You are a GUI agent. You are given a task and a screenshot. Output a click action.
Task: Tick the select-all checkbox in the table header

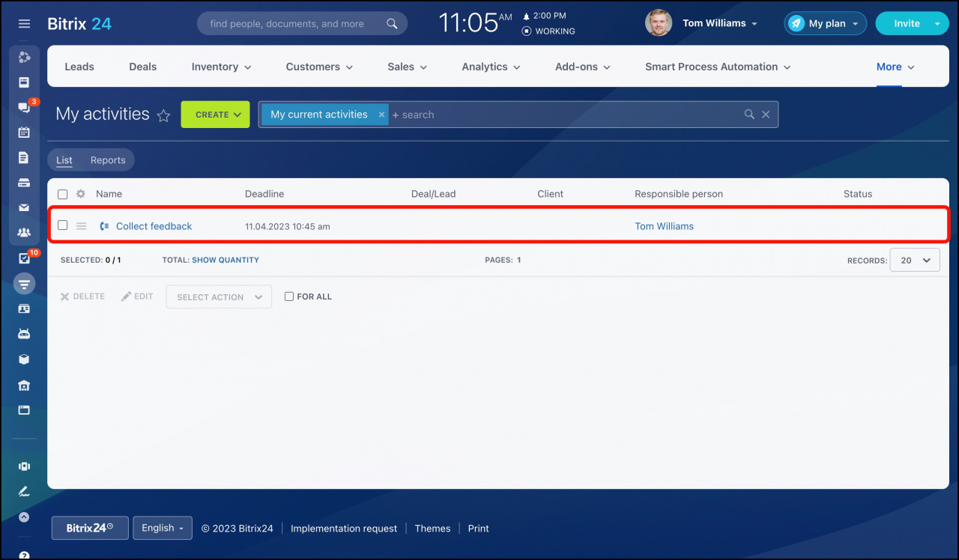pyautogui.click(x=63, y=194)
